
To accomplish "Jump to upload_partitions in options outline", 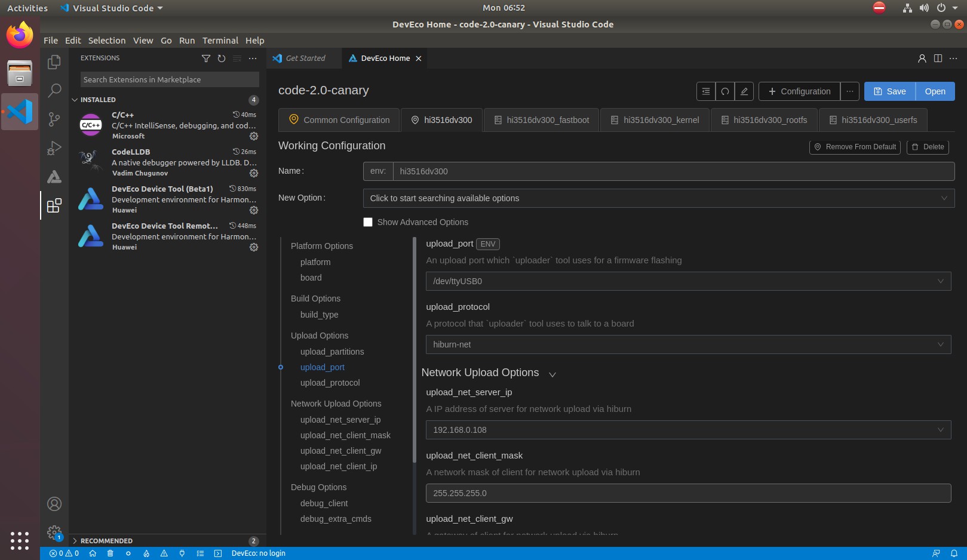I will tap(332, 352).
